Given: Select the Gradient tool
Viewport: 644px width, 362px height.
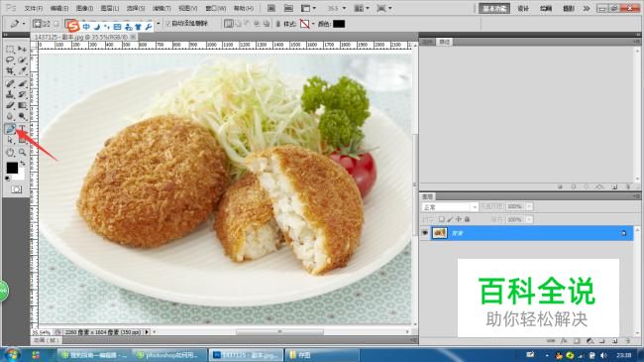Looking at the screenshot, I should click(x=22, y=106).
